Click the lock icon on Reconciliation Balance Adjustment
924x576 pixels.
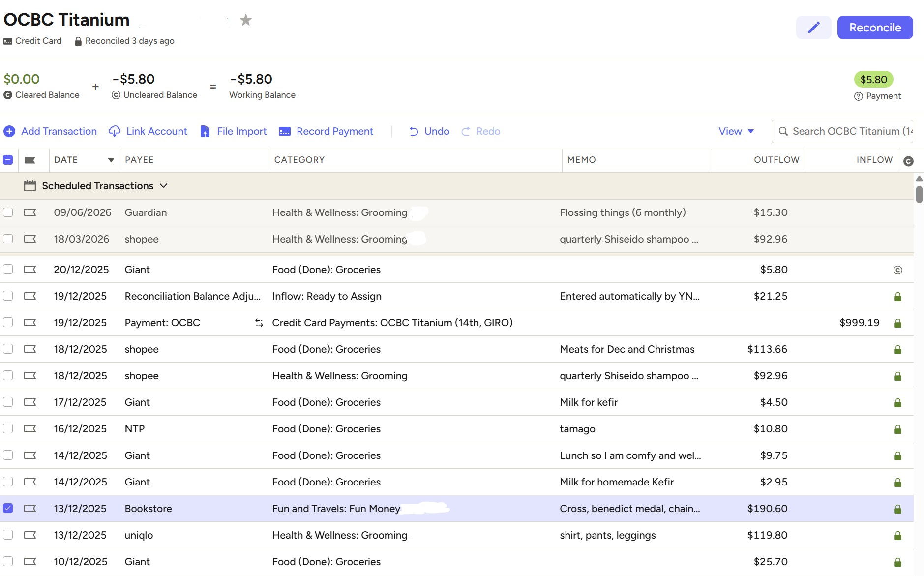tap(897, 296)
